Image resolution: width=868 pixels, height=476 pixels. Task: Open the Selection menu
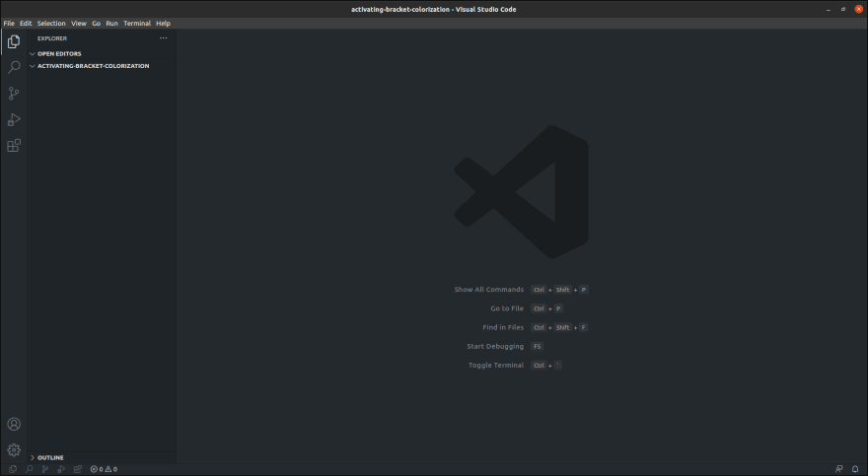click(51, 24)
